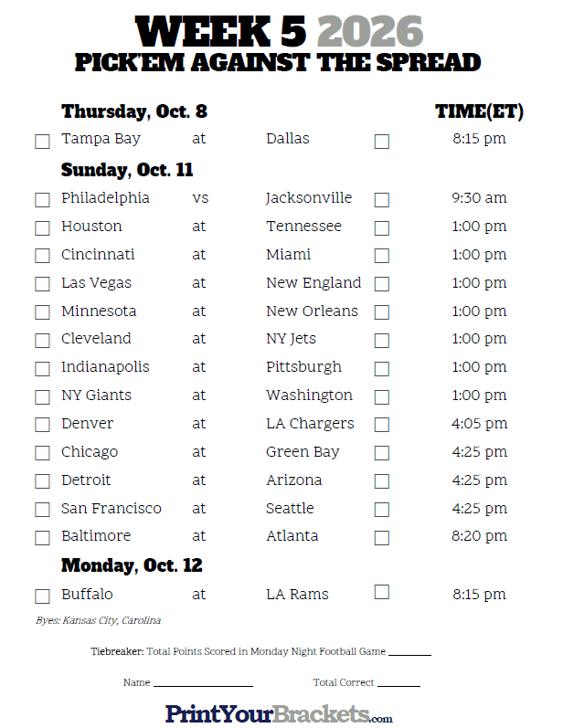Select the Indianapolis checkbox
The height and width of the screenshot is (728, 563).
pos(42,369)
